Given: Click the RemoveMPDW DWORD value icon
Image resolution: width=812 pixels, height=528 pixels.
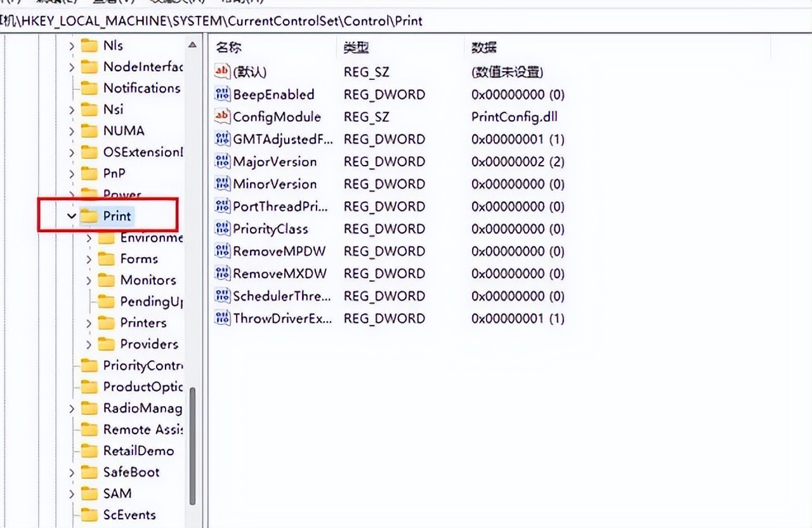Looking at the screenshot, I should pos(221,251).
